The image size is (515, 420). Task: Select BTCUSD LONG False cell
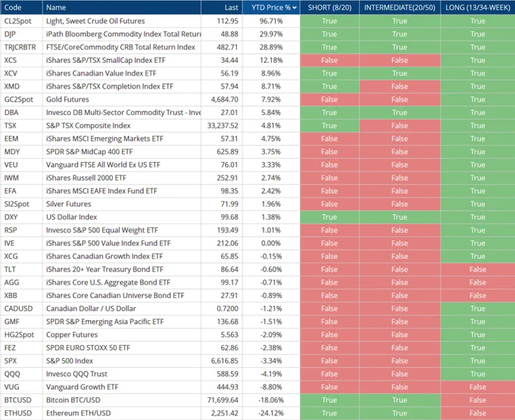pyautogui.click(x=478, y=400)
